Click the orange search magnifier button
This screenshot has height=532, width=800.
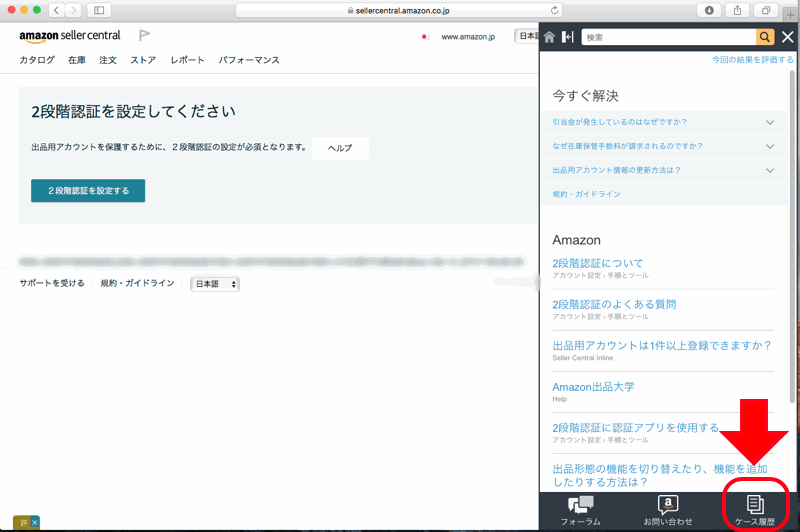765,37
